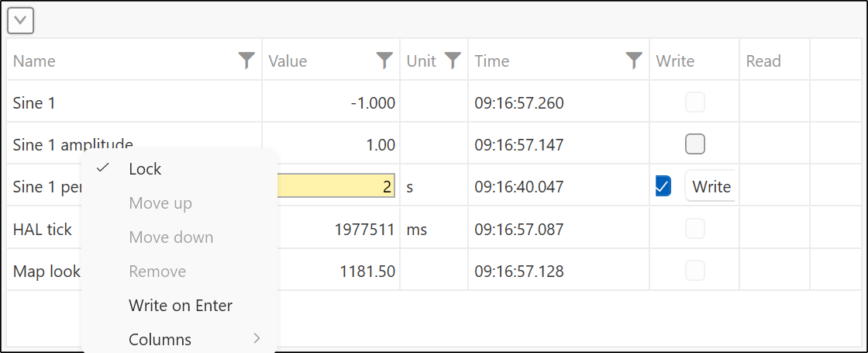Toggle the Write checkbox for HAL tick
Viewport: 868px width, 353px height.
point(694,228)
